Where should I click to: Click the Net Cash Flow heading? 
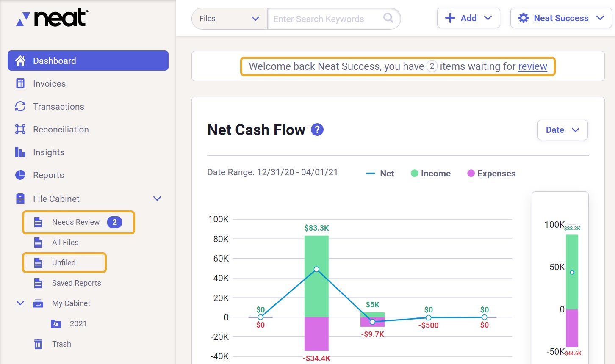pos(256,130)
